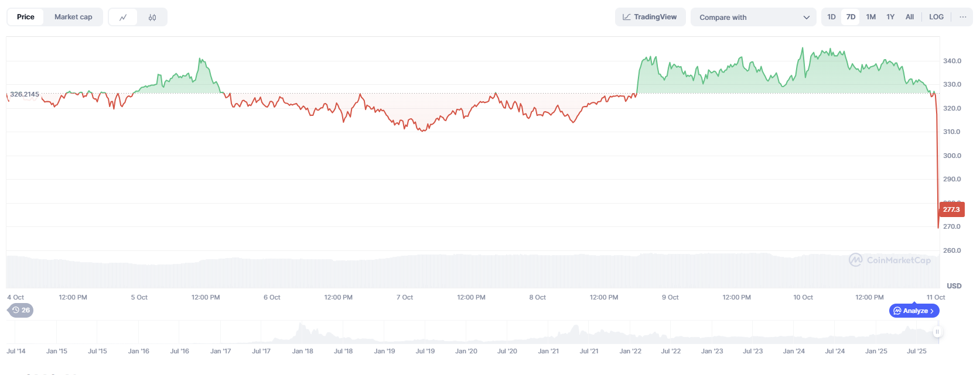Set chart range to 1Y
This screenshot has height=375, width=980.
pos(890,17)
